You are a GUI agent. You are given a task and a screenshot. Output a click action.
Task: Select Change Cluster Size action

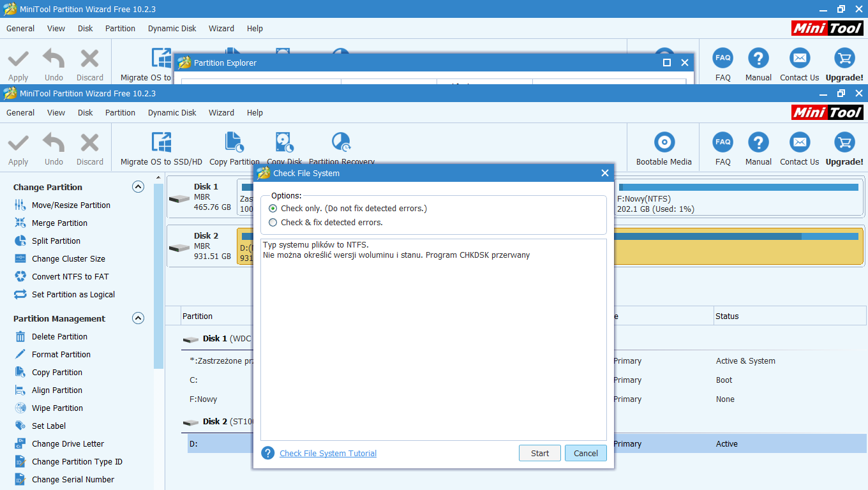point(68,258)
